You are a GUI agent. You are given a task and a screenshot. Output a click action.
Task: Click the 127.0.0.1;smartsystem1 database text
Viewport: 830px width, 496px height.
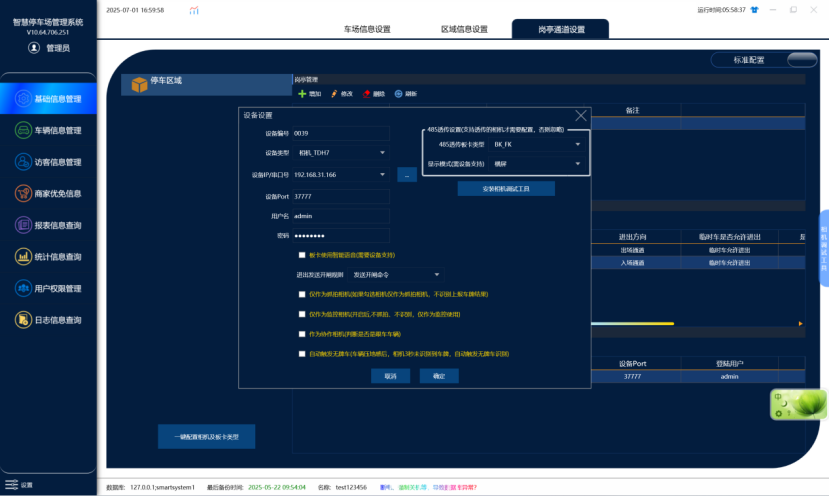click(x=163, y=487)
